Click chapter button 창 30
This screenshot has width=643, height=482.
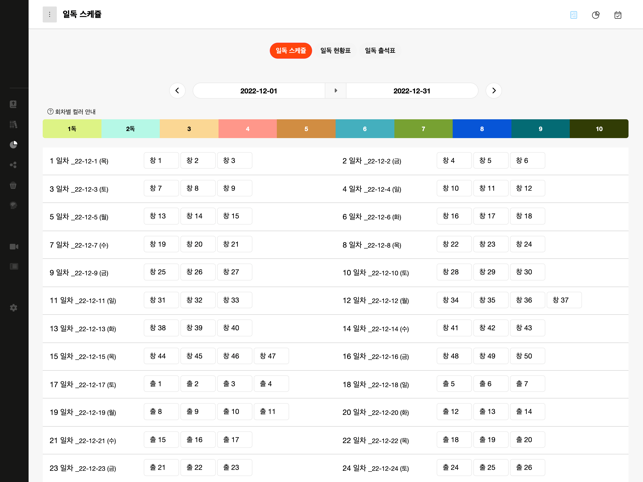(527, 272)
